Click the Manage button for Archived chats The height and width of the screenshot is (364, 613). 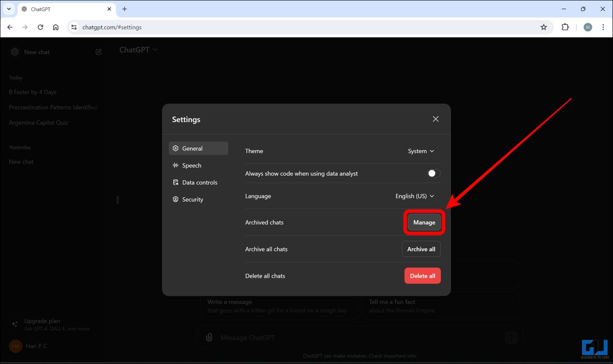[424, 222]
